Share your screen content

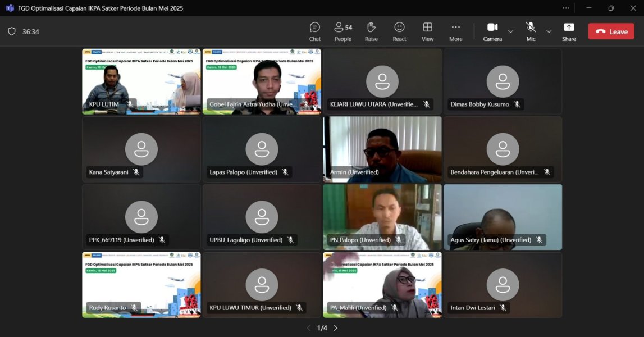[569, 31]
